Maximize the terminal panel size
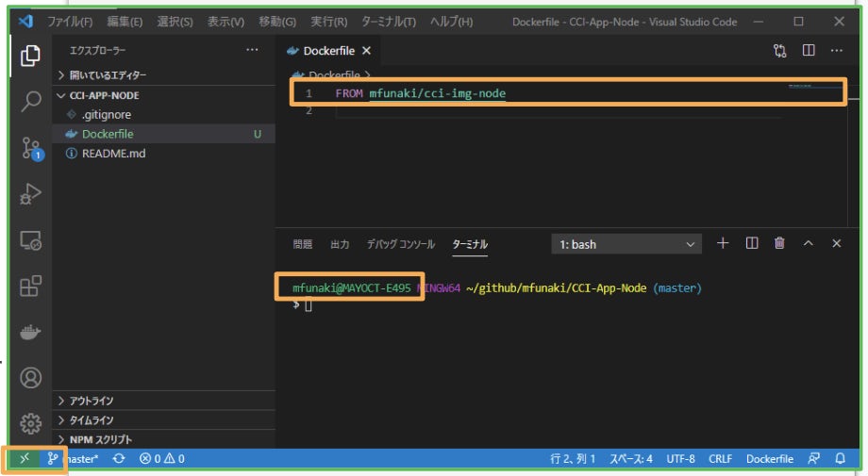The image size is (868, 476). 808,243
